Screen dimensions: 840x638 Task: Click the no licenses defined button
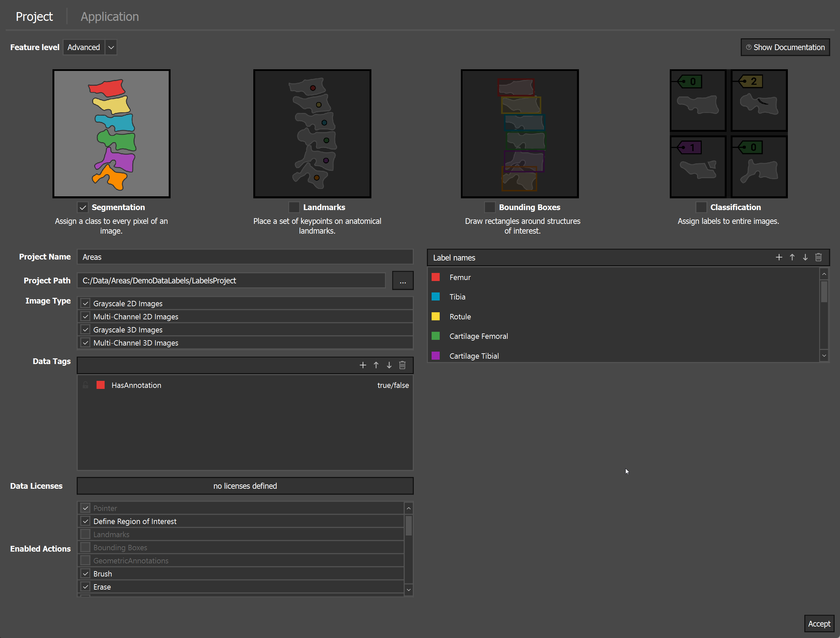[x=245, y=486]
